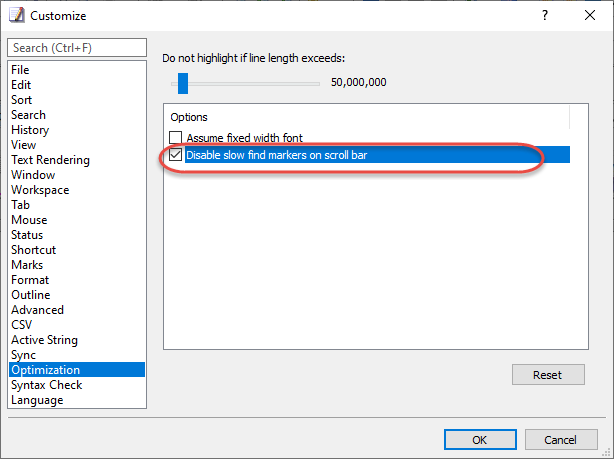Close the Customize dialog

pyautogui.click(x=590, y=15)
